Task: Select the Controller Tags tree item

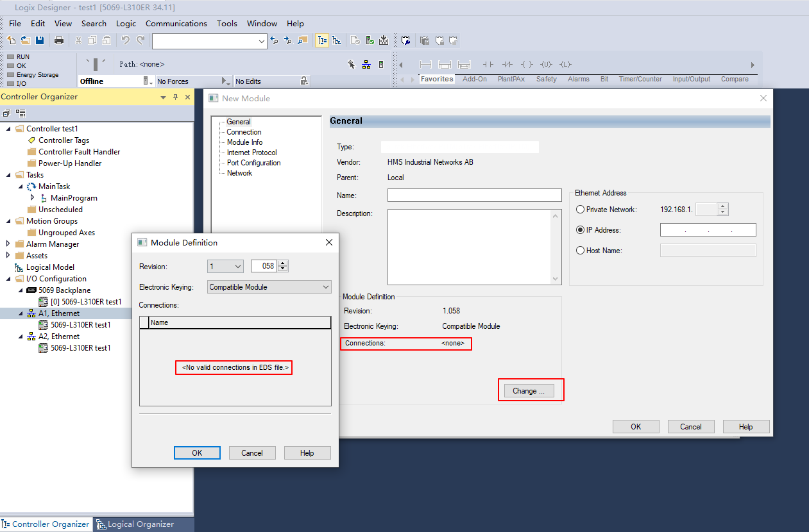Action: (64, 140)
